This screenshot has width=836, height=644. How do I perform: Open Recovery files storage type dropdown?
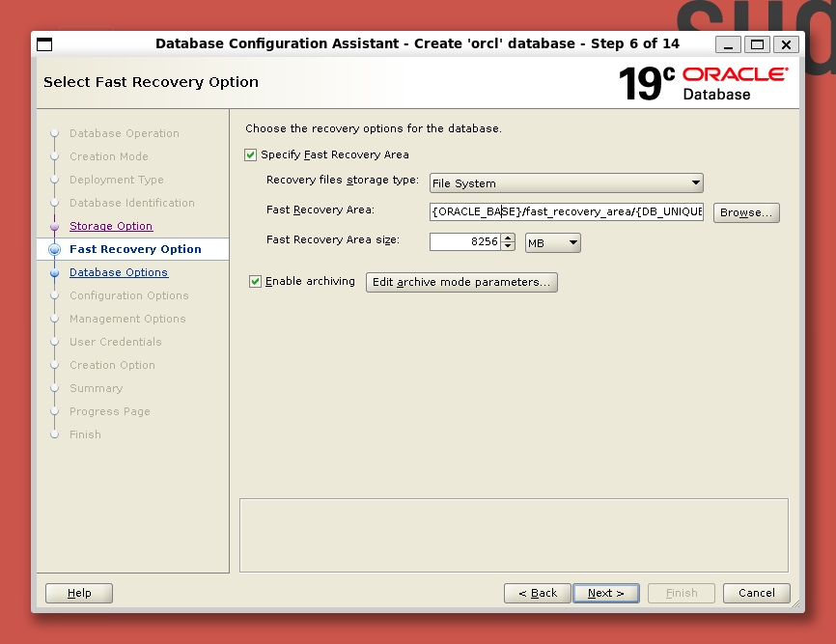point(566,183)
